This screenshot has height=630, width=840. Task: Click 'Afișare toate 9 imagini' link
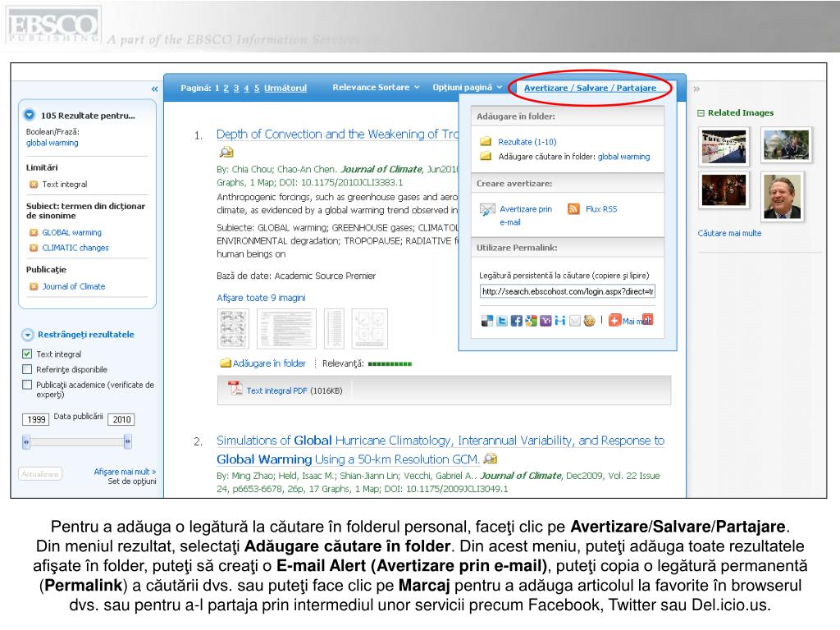tap(261, 298)
